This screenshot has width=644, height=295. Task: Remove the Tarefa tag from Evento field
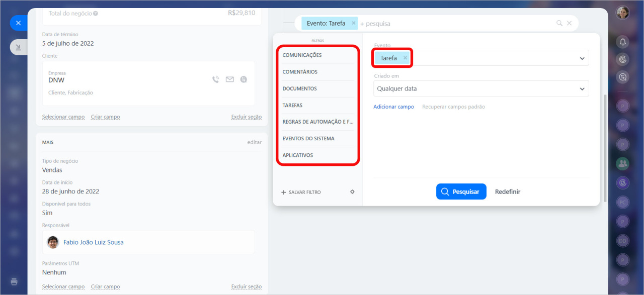405,58
